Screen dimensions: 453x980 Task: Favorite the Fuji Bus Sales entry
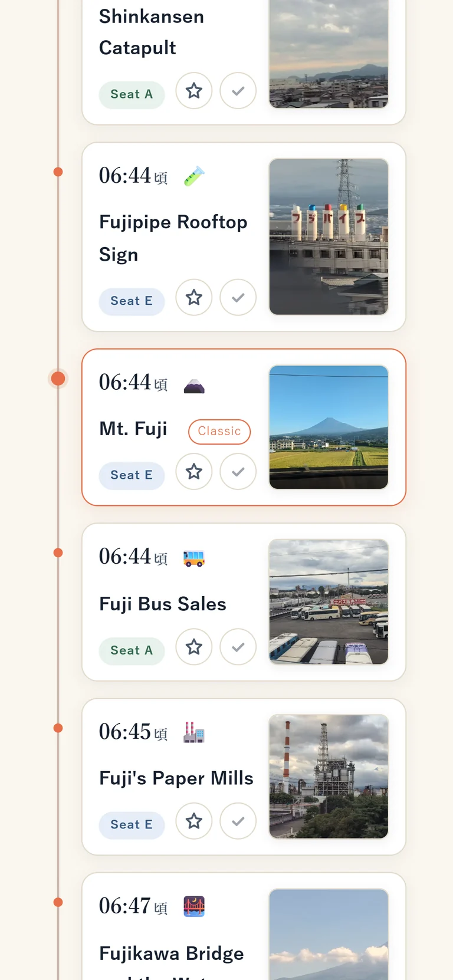click(x=194, y=647)
